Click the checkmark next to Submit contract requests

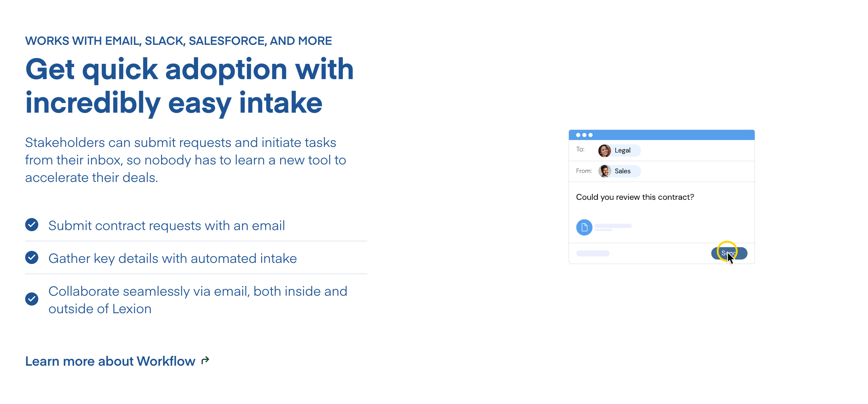tap(32, 225)
